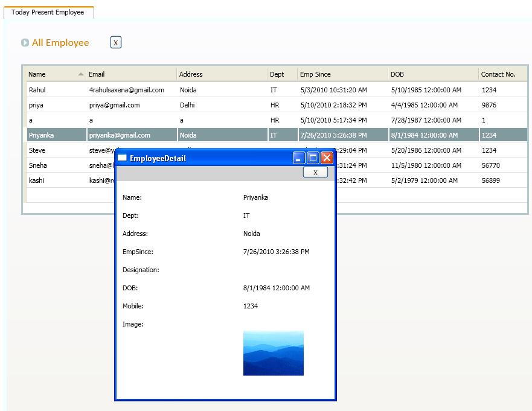Minimize the EmployeeDetail window
Viewport: 532px width, 411px height.
pos(298,158)
